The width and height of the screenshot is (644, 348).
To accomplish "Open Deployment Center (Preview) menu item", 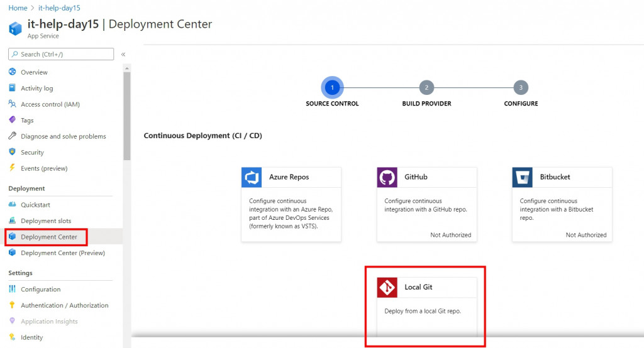I will 63,253.
